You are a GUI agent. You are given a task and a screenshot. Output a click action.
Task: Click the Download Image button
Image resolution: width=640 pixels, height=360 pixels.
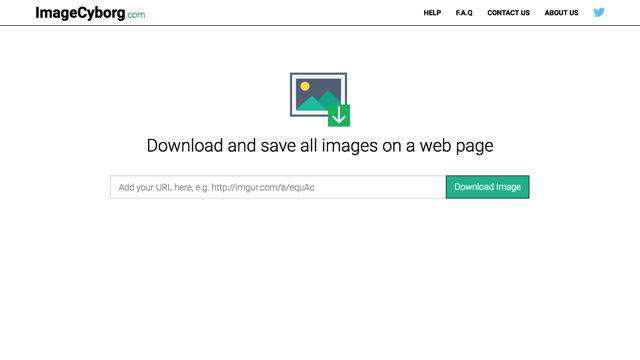488,187
